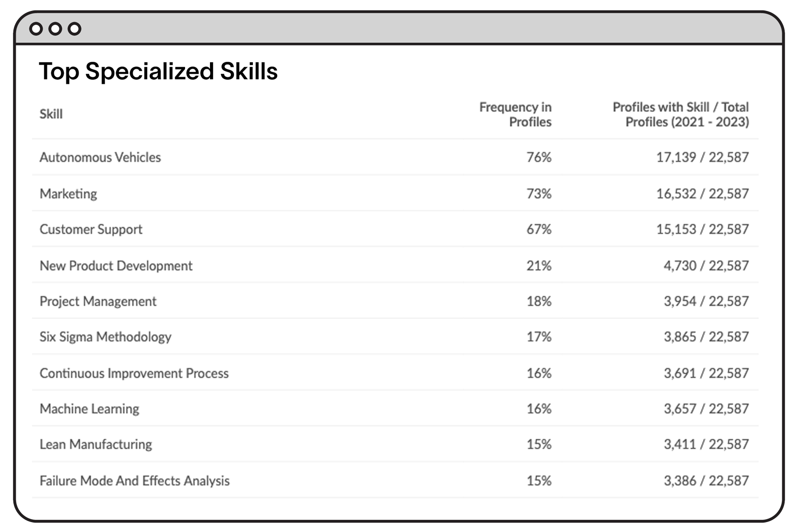Screen dimensions: 798x532
Task: Click the 17,139 / 22,587 profiles count
Action: tap(702, 158)
